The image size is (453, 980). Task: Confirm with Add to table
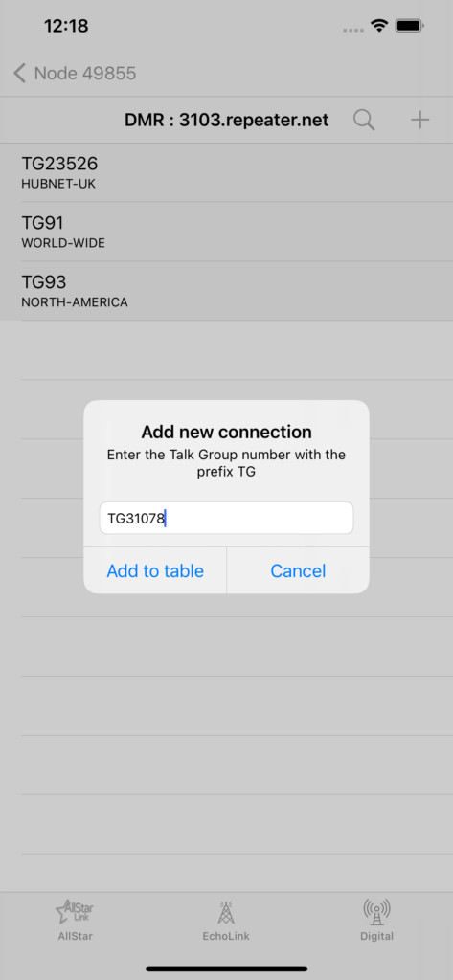pos(155,570)
